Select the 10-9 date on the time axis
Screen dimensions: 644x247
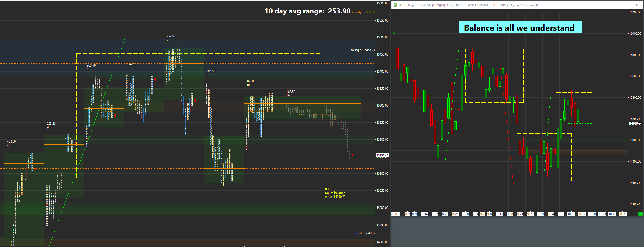click(x=561, y=214)
